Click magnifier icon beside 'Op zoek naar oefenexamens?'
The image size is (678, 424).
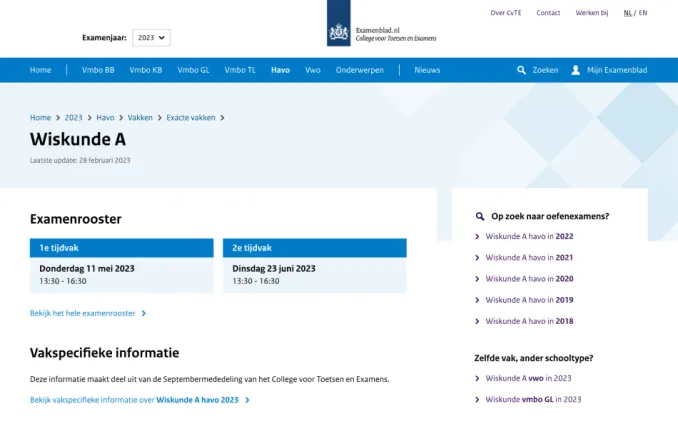(x=480, y=216)
